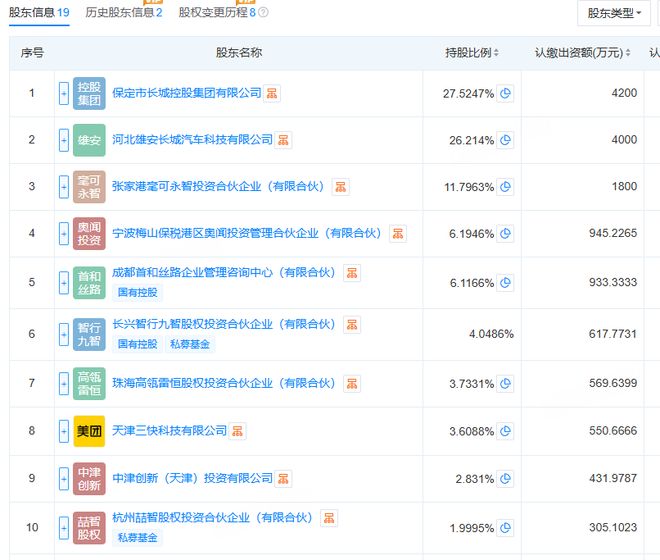Show shareholding pie chart for 2.831%
Screen dimensions: 660x560
click(x=505, y=479)
